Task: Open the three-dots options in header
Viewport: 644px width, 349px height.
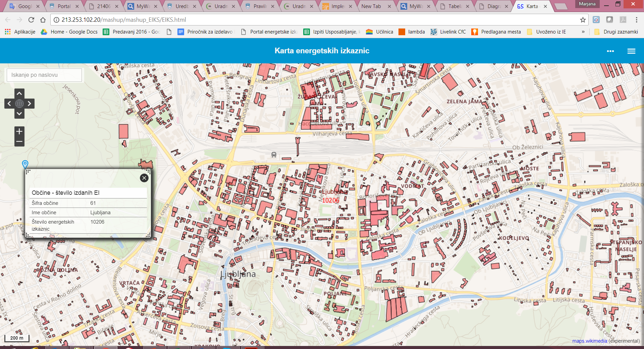Action: pyautogui.click(x=610, y=51)
